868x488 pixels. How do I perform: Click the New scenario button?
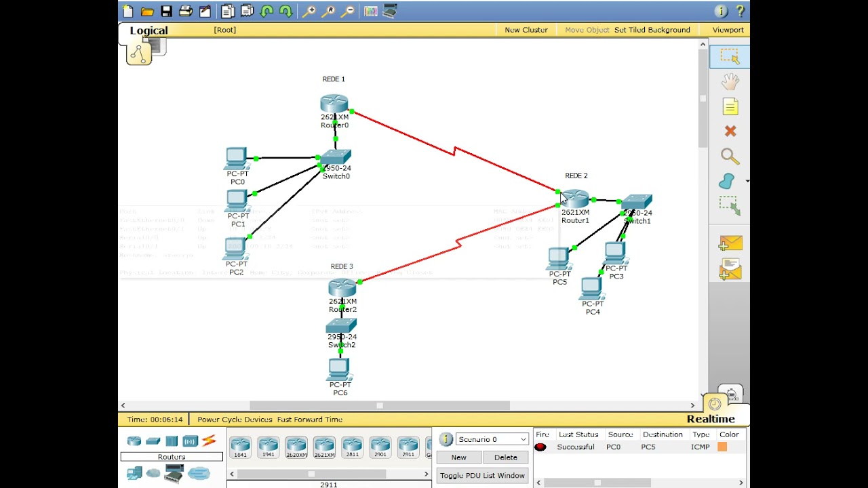click(458, 457)
